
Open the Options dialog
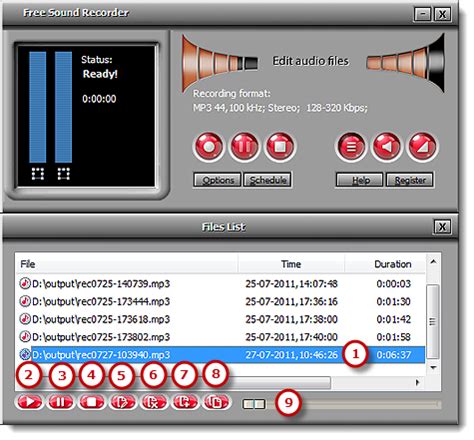(x=217, y=180)
